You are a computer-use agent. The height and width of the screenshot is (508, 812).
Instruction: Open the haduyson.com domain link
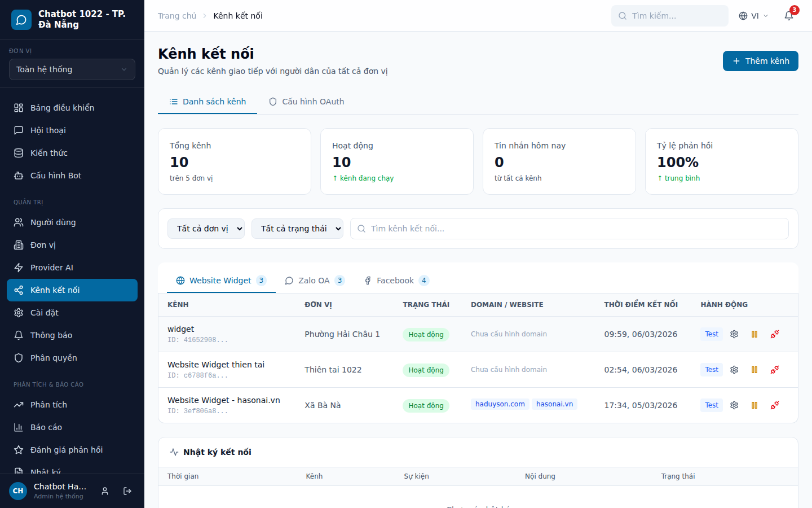coord(500,404)
